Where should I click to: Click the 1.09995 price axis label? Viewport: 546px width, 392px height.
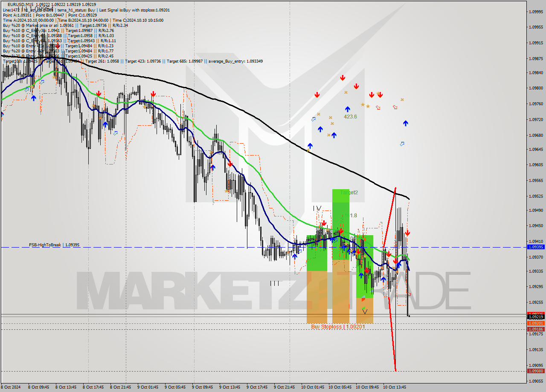[536, 12]
